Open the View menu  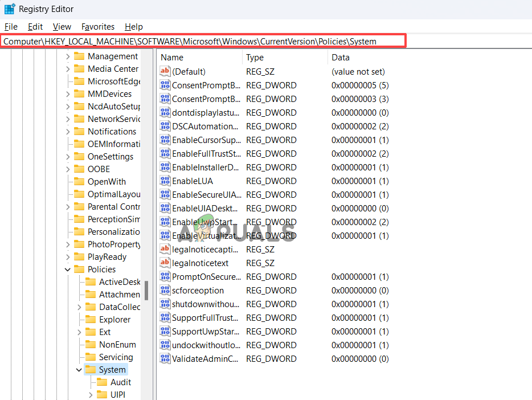62,26
